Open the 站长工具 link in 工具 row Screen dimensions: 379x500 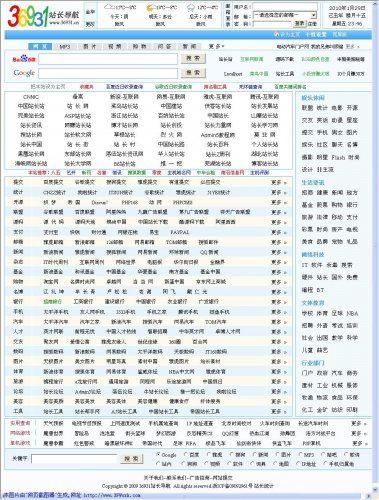(x=53, y=411)
